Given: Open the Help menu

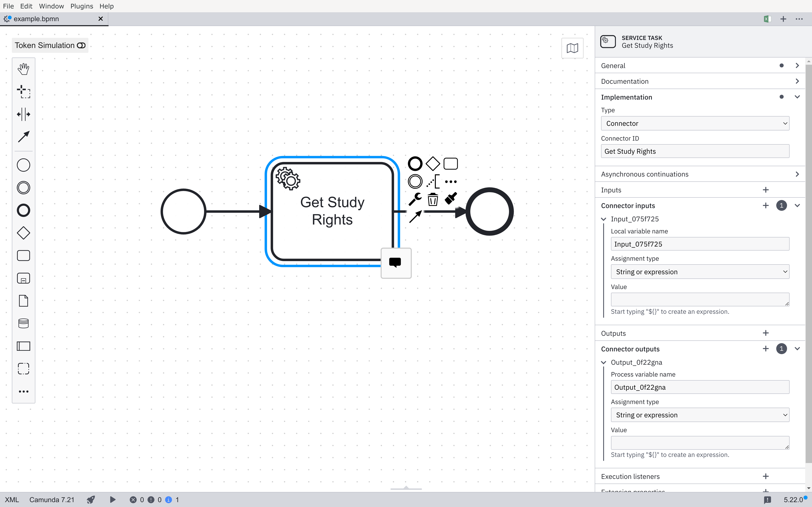Looking at the screenshot, I should click(106, 6).
